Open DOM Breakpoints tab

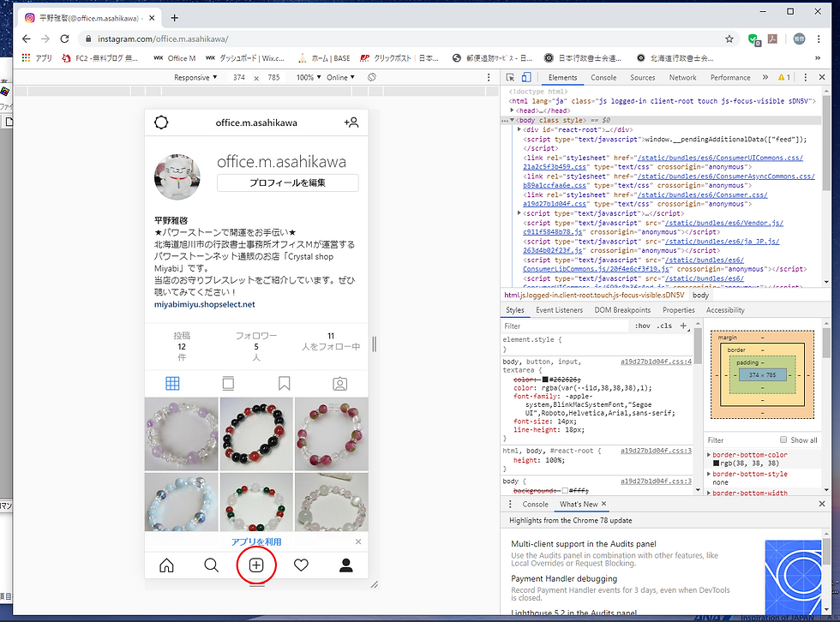pyautogui.click(x=622, y=310)
